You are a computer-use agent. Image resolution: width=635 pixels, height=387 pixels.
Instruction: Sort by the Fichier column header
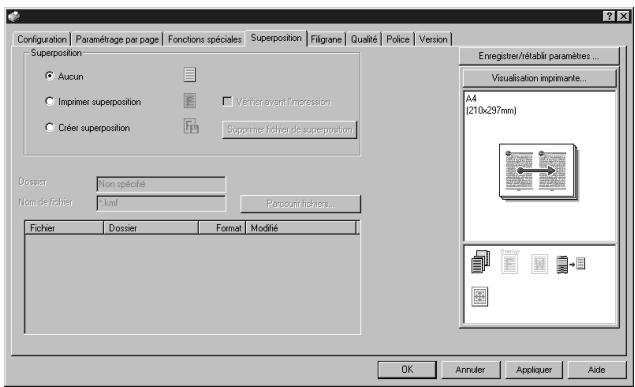click(64, 228)
